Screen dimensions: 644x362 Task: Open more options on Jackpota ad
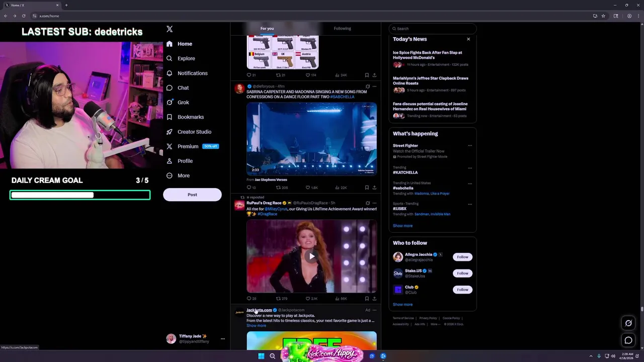coord(374,310)
